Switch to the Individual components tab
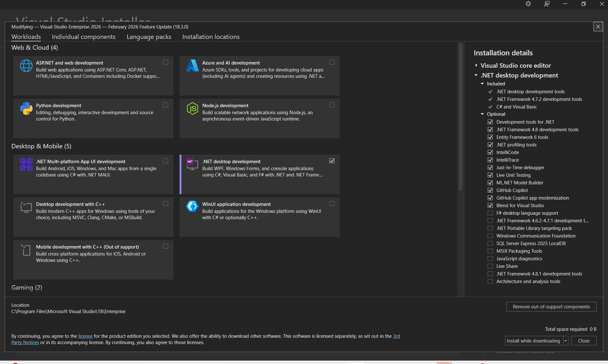 click(83, 37)
